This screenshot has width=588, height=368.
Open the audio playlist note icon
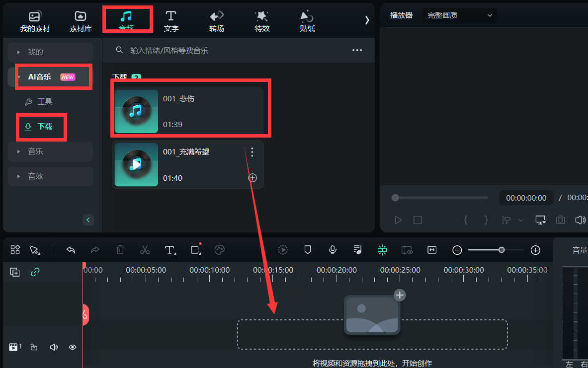click(x=357, y=250)
